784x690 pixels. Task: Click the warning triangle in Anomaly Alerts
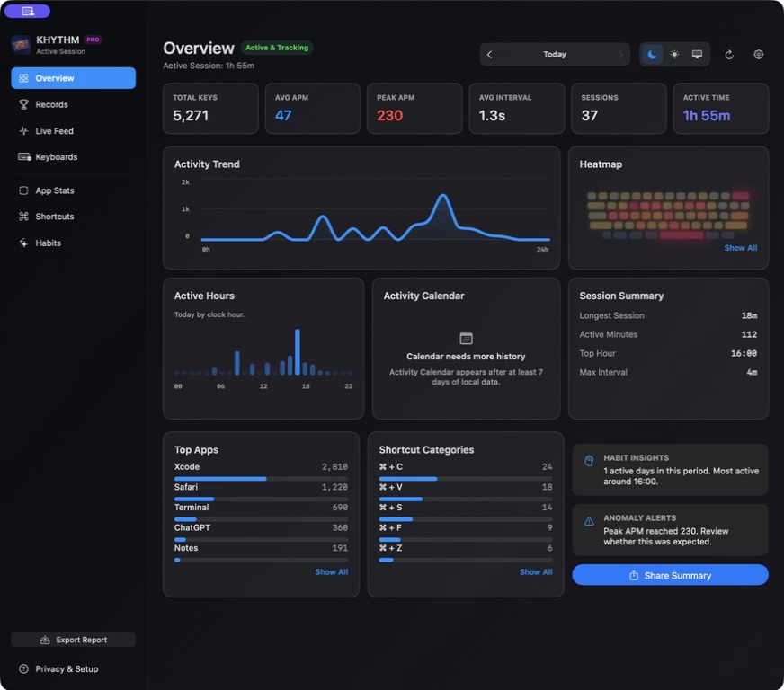(x=589, y=521)
